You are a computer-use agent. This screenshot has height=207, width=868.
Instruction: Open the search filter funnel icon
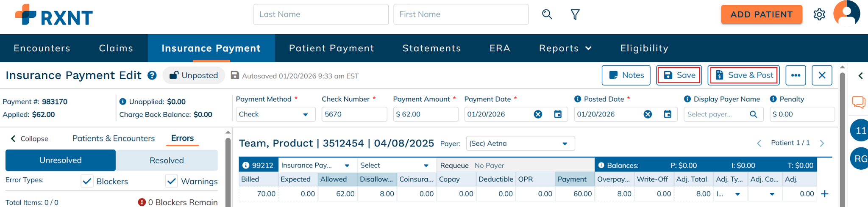(575, 15)
